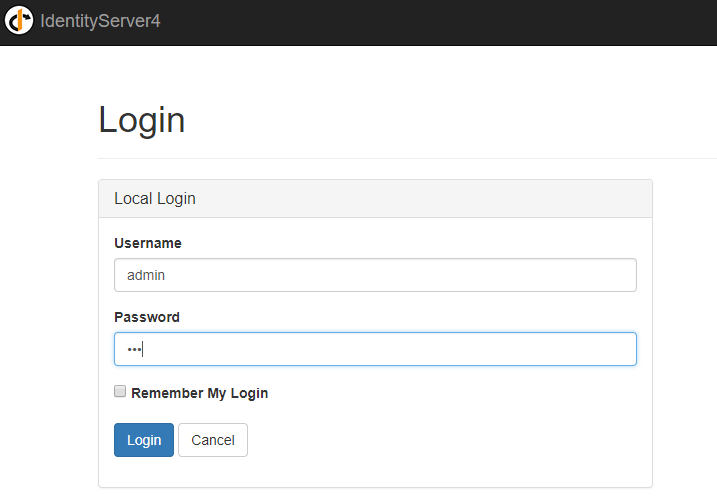Click the divider line under Login heading
717x503 pixels.
click(x=400, y=158)
